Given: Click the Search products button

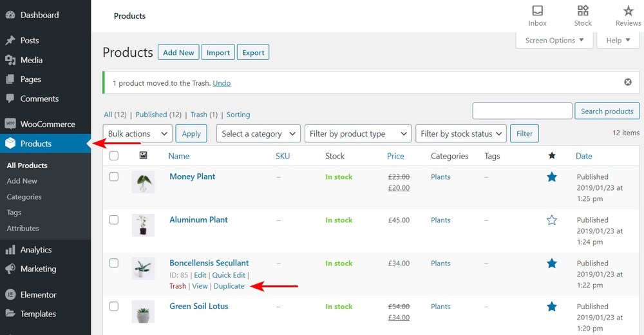Looking at the screenshot, I should click(x=607, y=111).
